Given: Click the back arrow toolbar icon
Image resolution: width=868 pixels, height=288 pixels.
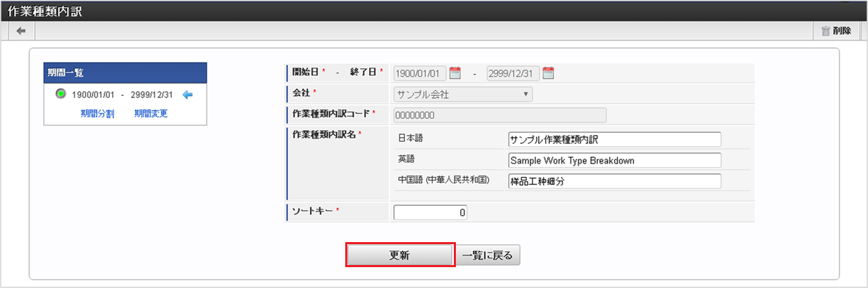Looking at the screenshot, I should [x=20, y=31].
